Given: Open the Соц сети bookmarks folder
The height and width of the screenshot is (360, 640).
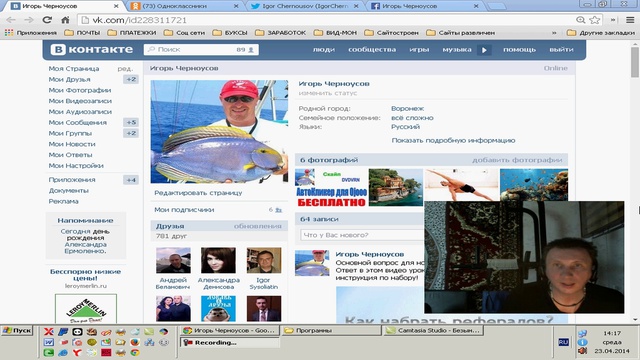Looking at the screenshot, I should (184, 33).
